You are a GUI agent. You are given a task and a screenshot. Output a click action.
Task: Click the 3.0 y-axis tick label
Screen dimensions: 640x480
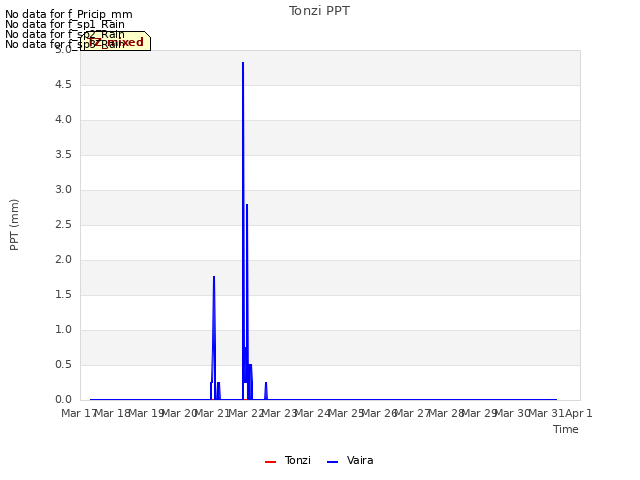(63, 190)
